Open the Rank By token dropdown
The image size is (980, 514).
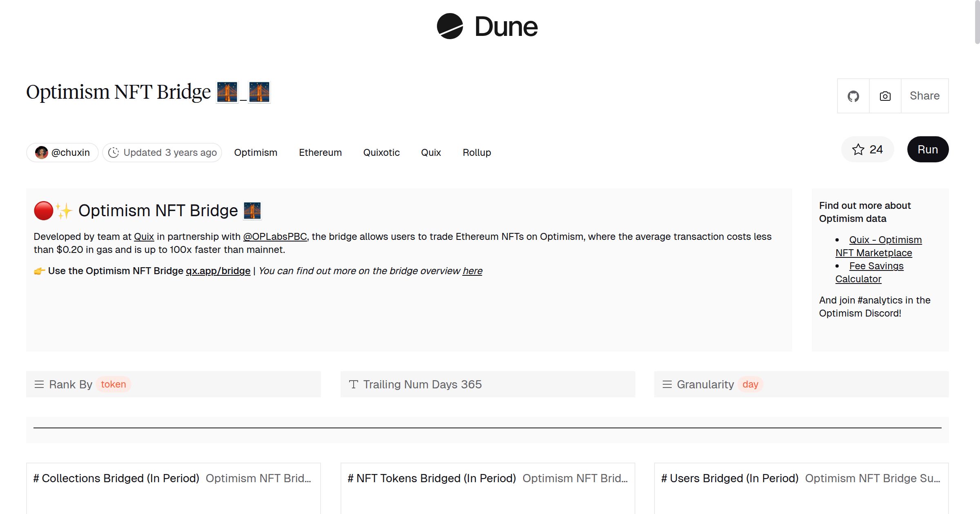[114, 384]
